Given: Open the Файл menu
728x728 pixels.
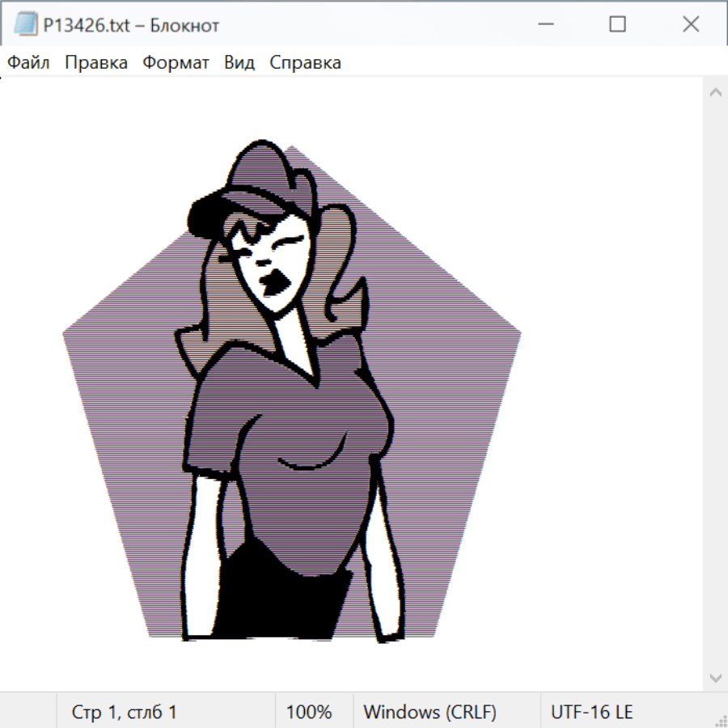Looking at the screenshot, I should 29,63.
